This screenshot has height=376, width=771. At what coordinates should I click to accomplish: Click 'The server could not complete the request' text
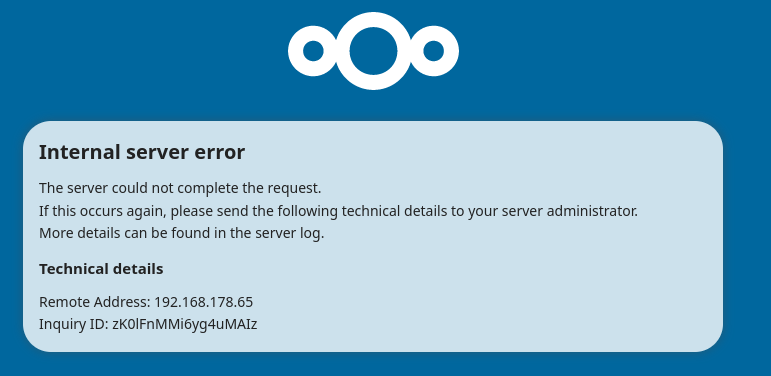click(180, 188)
